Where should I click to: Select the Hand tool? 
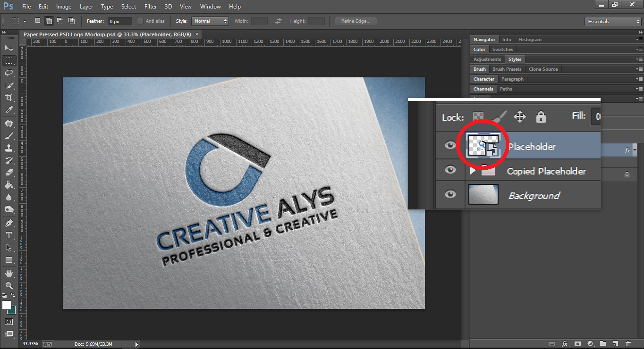coord(8,273)
